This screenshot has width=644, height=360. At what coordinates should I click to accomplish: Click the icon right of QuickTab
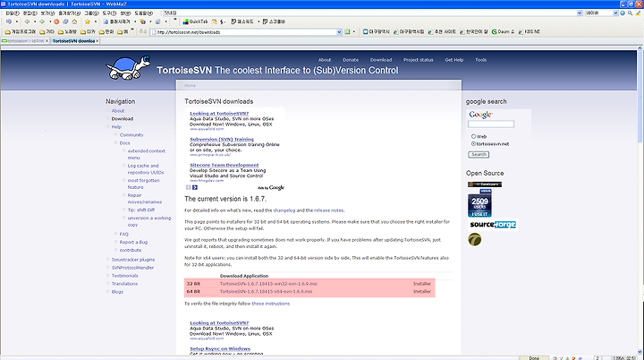pos(214,21)
